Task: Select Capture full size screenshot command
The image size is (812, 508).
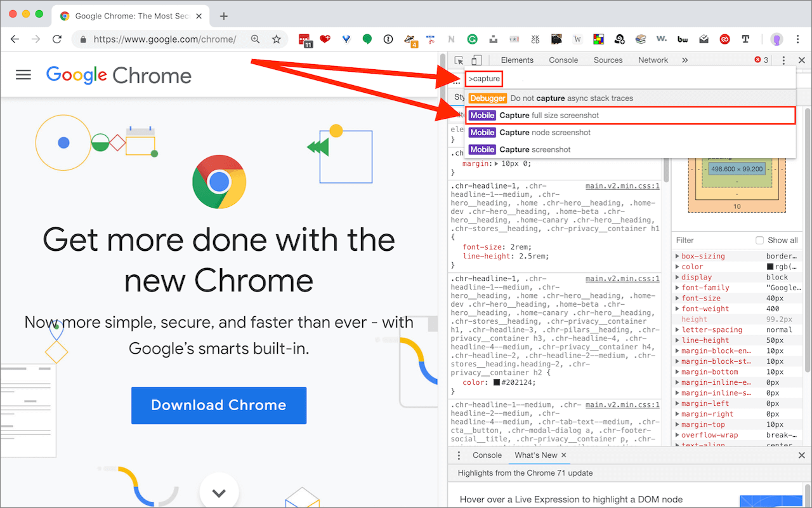Action: click(631, 116)
